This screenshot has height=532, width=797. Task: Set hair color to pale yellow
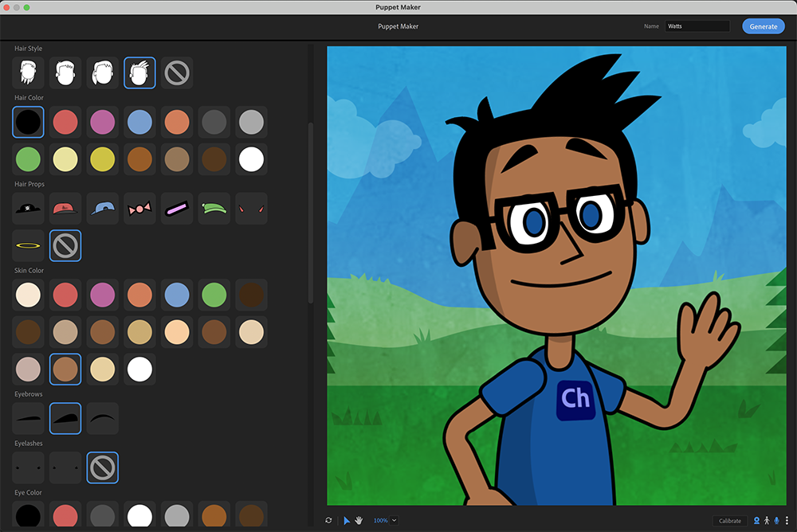(x=65, y=159)
